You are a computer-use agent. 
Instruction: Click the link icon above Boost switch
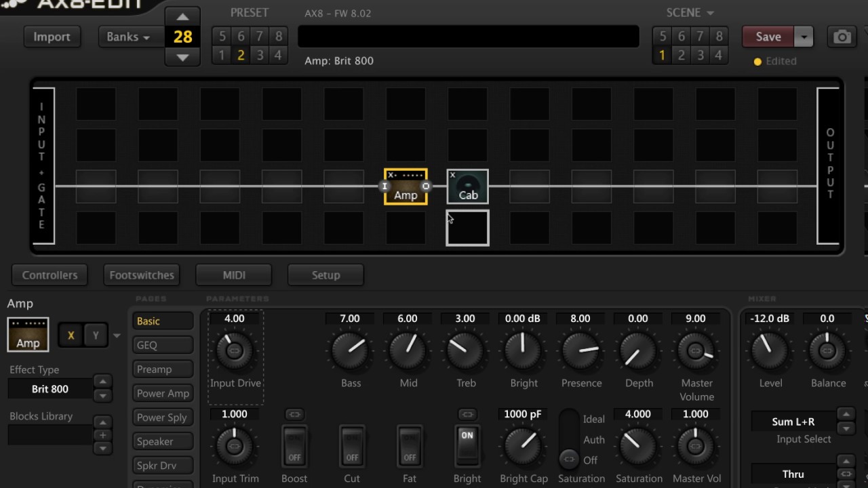[x=294, y=414]
